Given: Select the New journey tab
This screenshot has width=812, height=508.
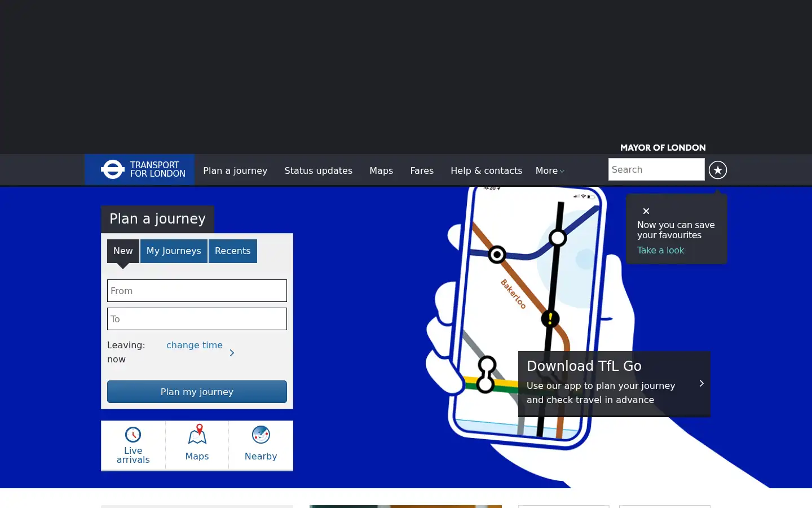Looking at the screenshot, I should tap(123, 251).
